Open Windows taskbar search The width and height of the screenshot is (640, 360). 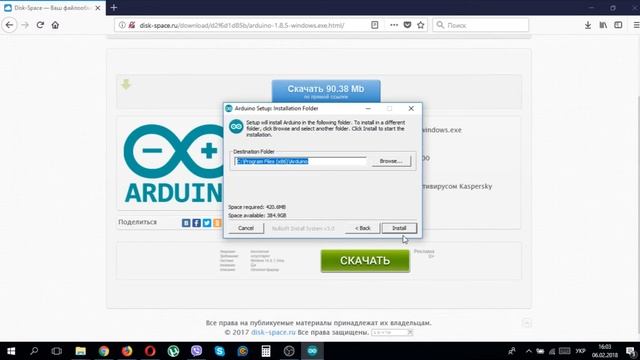point(34,351)
